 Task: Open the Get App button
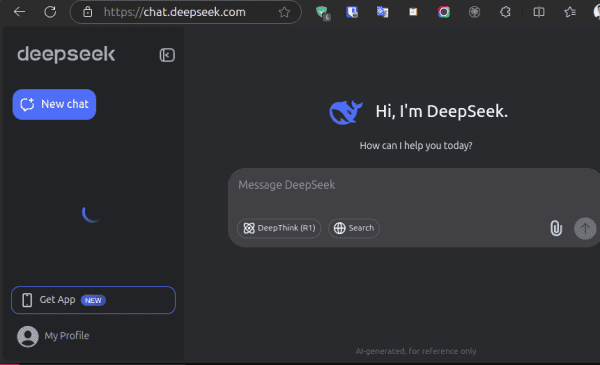coord(93,300)
